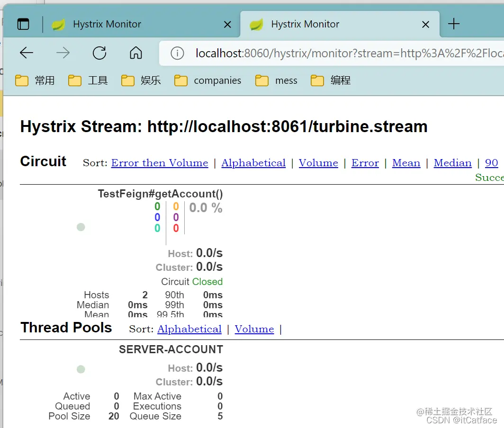Close the first Hystrix Monitor tab

(227, 25)
